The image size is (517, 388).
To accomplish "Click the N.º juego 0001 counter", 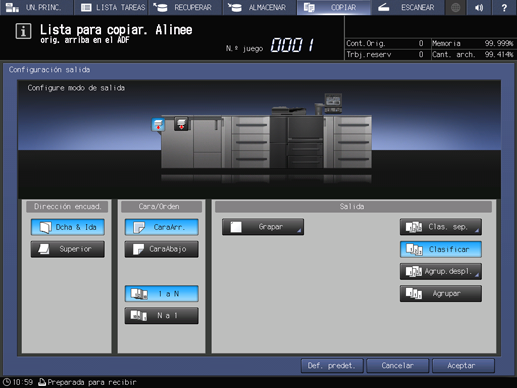I will (x=292, y=45).
